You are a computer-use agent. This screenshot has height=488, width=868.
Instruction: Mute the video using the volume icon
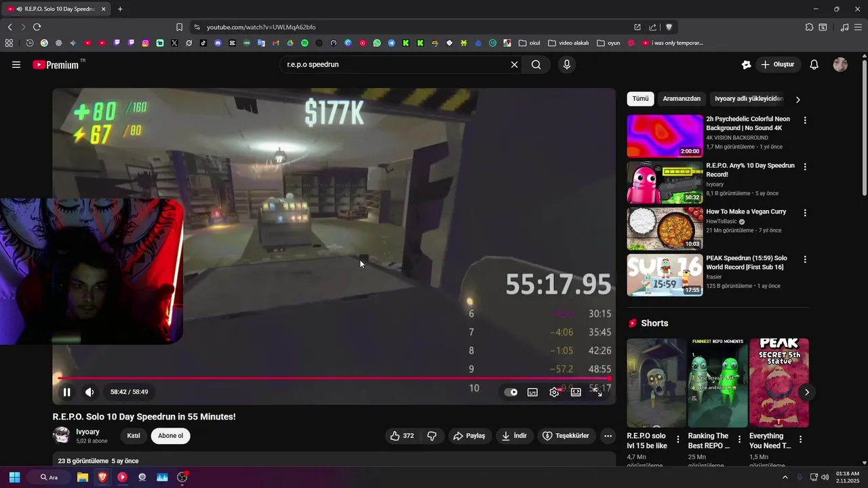coord(90,392)
